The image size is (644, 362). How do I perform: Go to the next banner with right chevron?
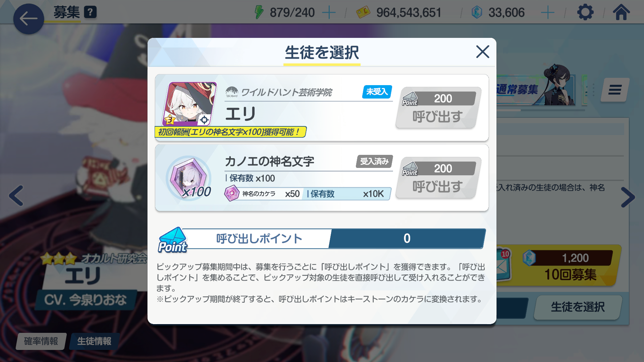628,197
